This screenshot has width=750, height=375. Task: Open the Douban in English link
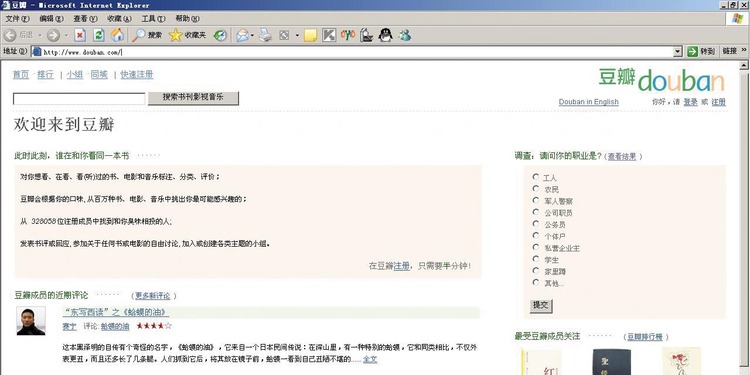[588, 102]
